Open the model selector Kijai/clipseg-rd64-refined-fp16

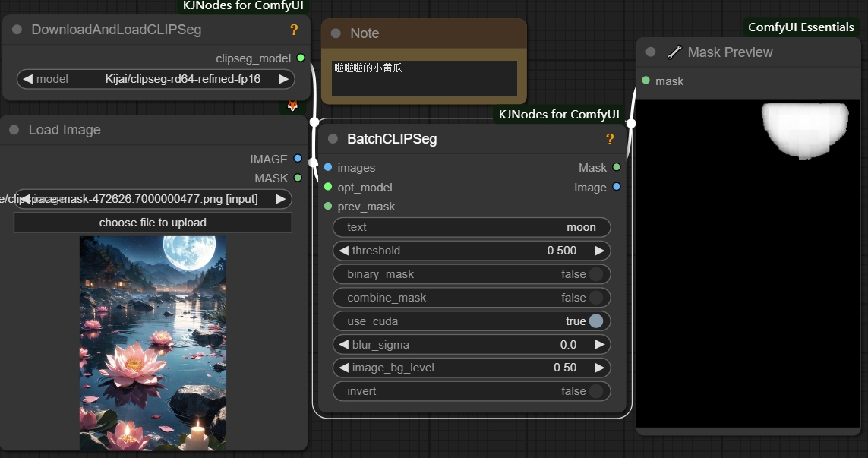pos(156,79)
